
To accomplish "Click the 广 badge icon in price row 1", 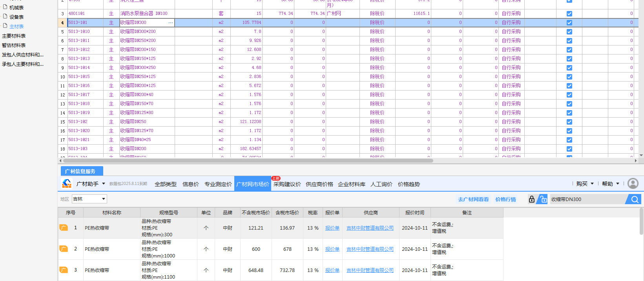I will tap(64, 228).
